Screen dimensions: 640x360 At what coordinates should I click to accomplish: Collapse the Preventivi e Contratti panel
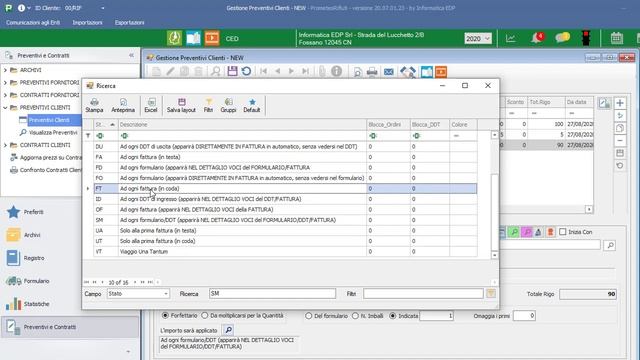point(131,55)
